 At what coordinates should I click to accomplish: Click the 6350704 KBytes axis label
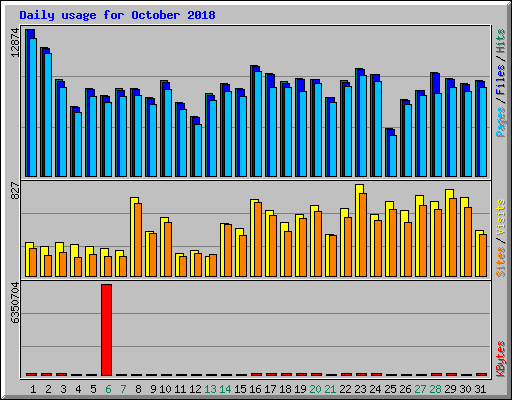point(15,303)
